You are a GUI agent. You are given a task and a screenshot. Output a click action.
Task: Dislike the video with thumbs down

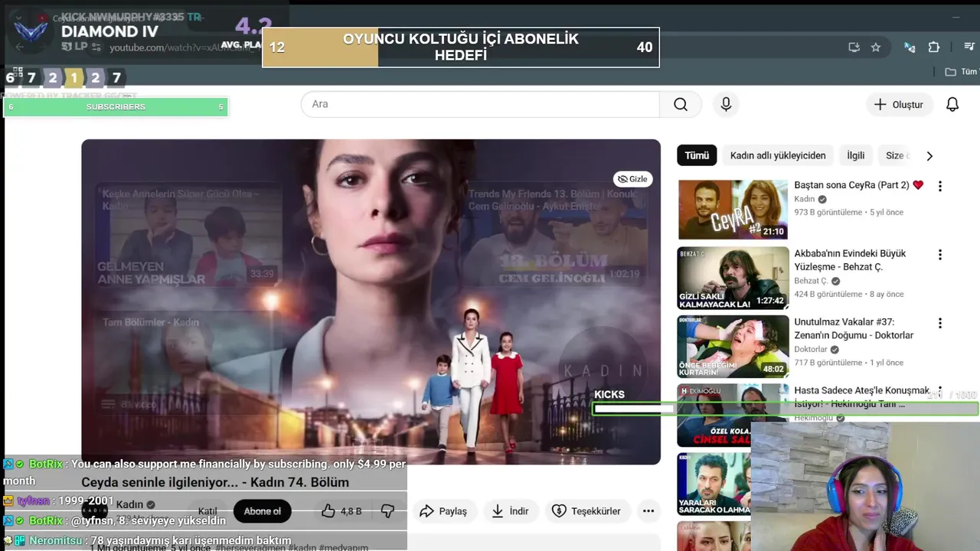click(387, 511)
